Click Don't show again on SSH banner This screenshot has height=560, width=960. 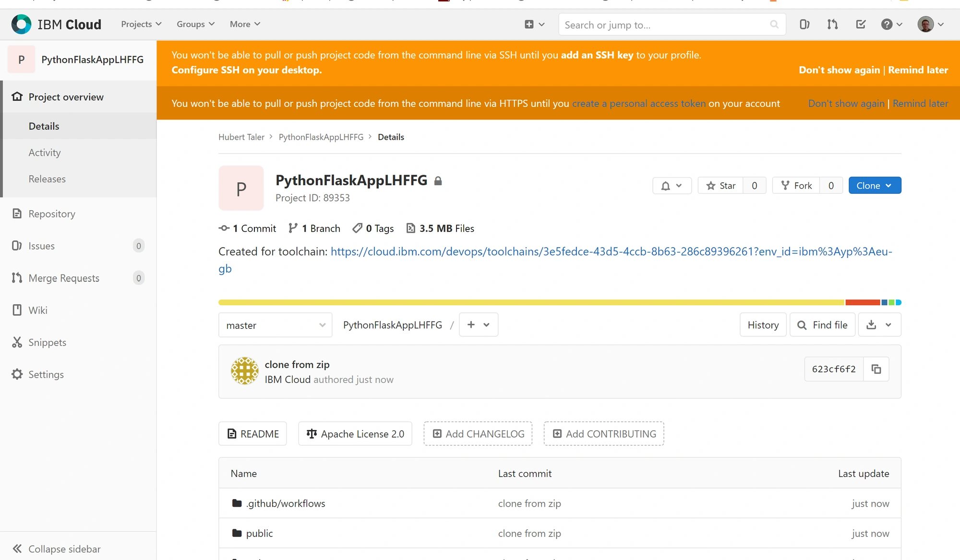click(x=840, y=70)
